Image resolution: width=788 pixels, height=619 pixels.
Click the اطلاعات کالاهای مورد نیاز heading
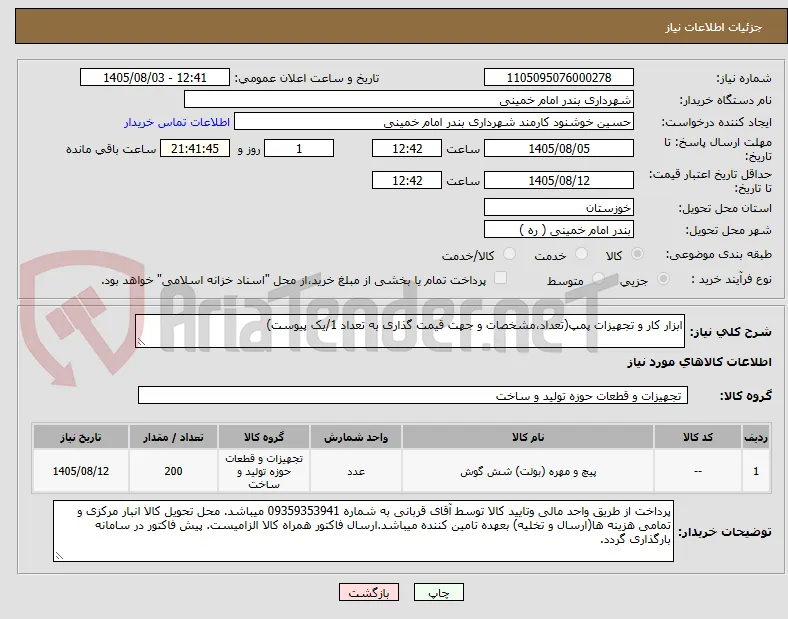699,362
